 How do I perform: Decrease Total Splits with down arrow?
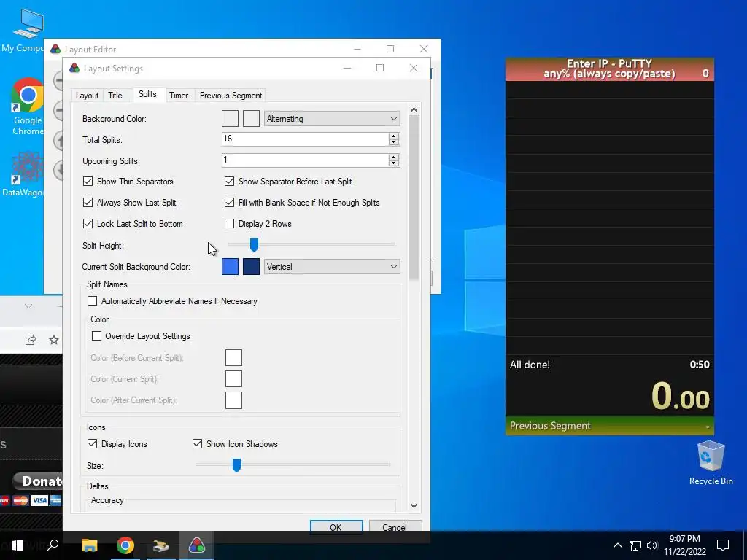click(x=393, y=142)
